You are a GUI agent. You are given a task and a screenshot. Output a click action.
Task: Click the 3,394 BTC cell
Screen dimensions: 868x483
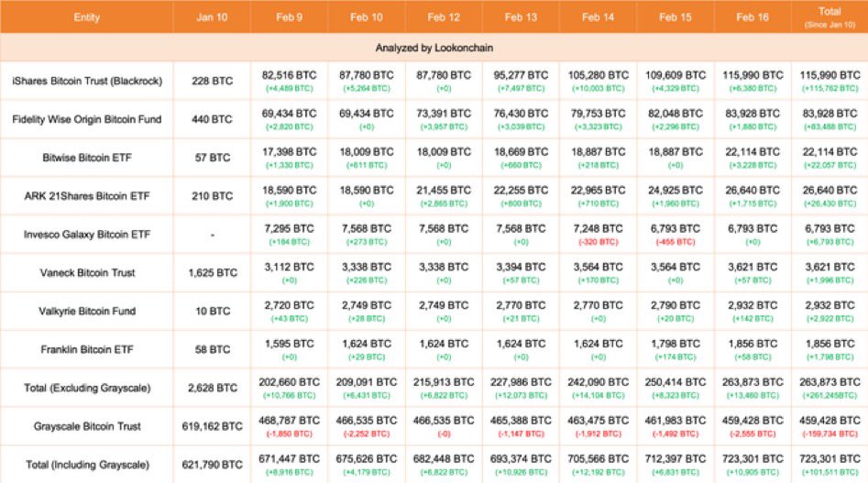(521, 273)
